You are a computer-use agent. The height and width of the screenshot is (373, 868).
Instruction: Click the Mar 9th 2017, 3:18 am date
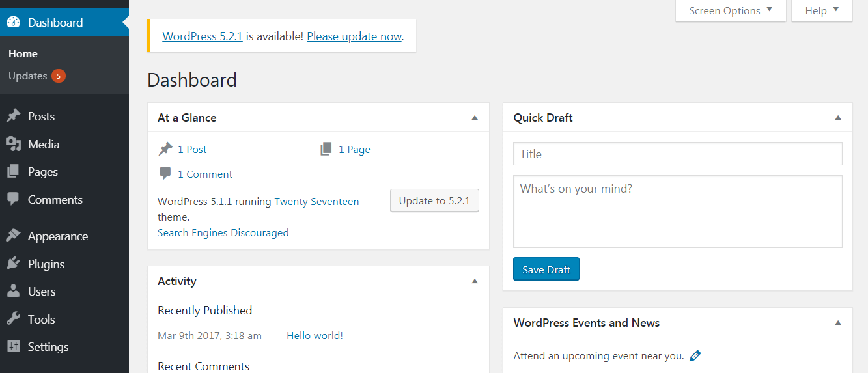[x=210, y=335]
